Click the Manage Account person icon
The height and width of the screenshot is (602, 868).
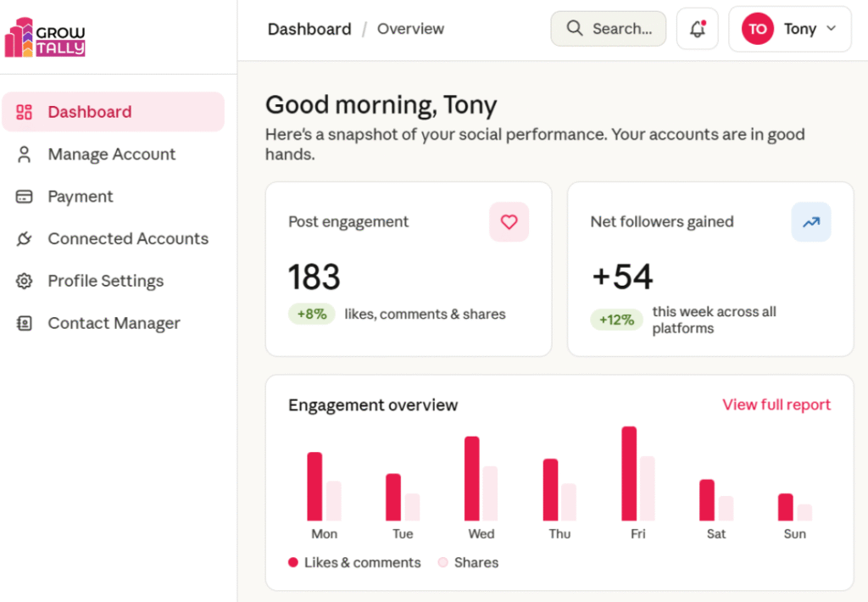click(x=24, y=154)
